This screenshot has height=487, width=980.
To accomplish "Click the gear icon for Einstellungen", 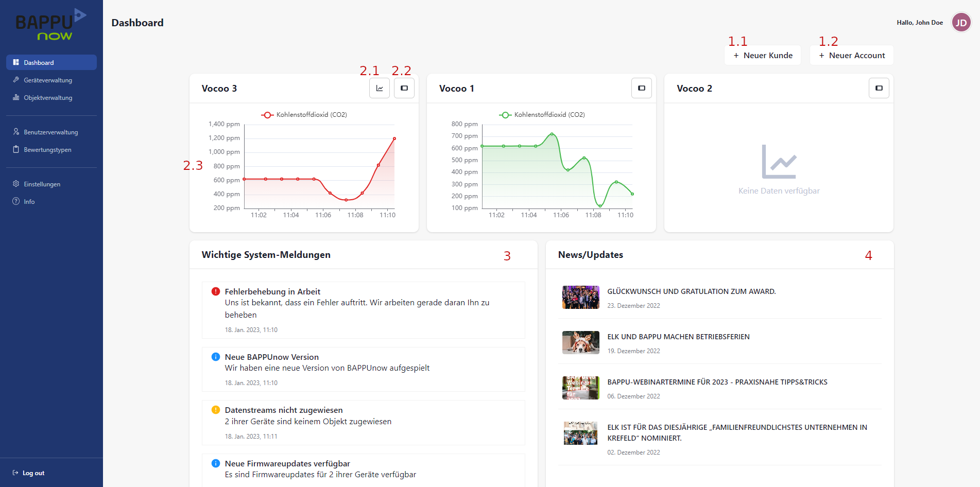I will pos(16,184).
